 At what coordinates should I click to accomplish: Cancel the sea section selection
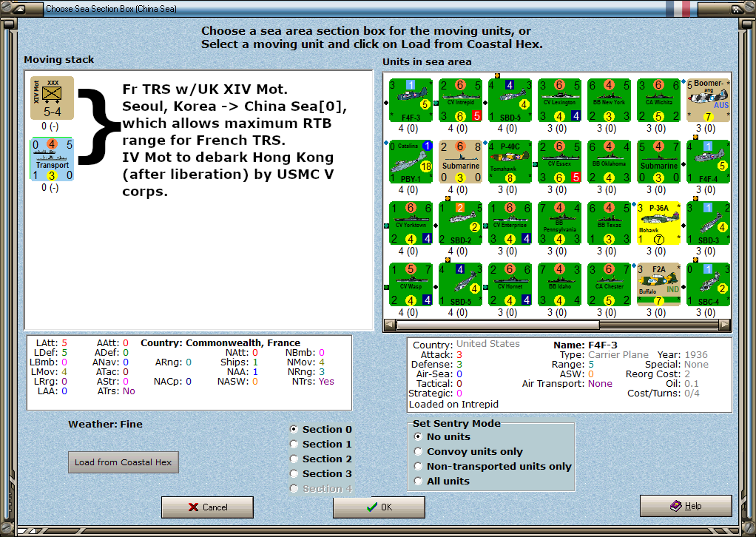pos(207,507)
